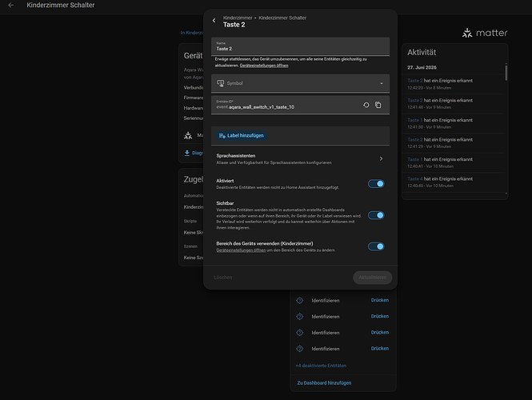Click the In Kinderzimmer area link
This screenshot has width=532, height=400.
(192, 33)
